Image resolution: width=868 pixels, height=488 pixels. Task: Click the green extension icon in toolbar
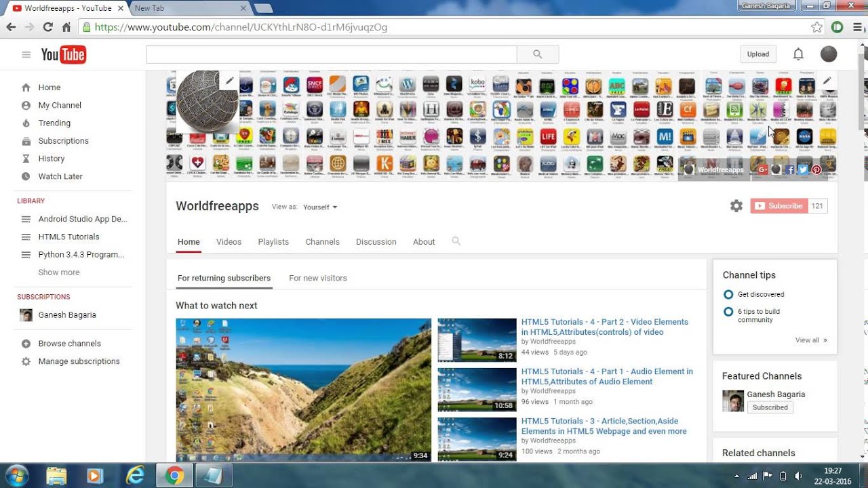(x=837, y=27)
